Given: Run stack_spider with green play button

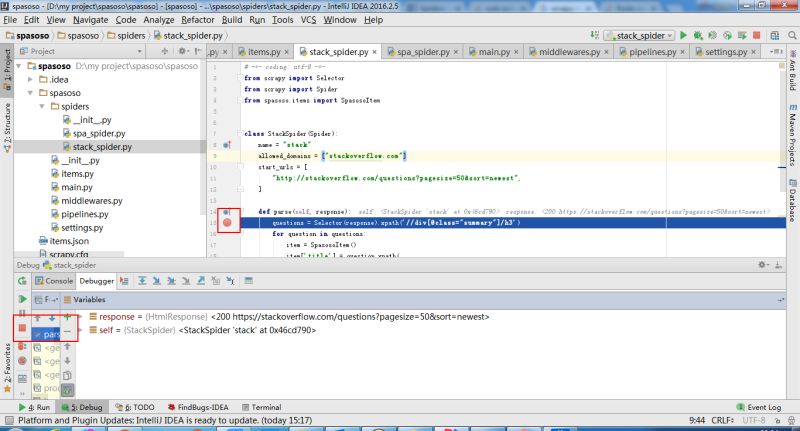Looking at the screenshot, I should (x=683, y=35).
